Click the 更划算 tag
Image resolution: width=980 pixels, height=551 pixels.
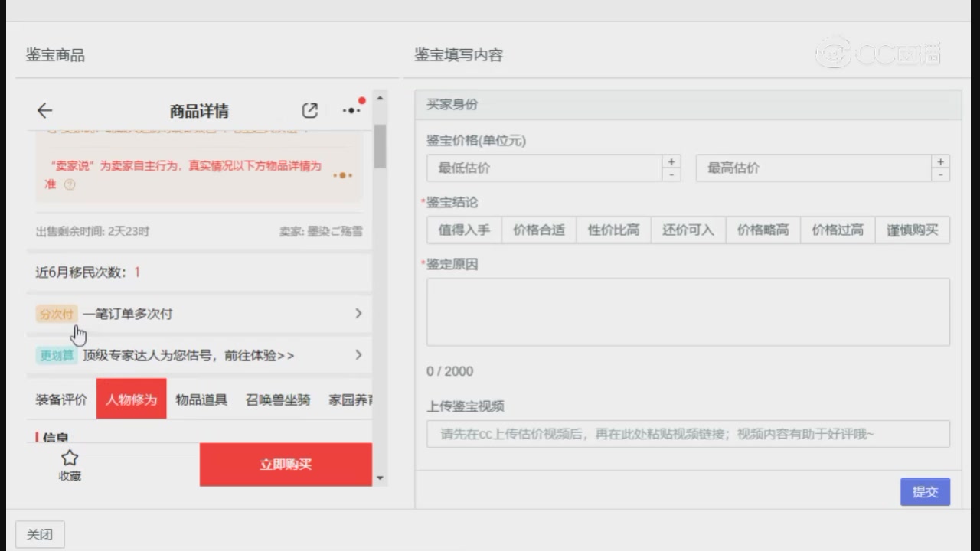(57, 355)
